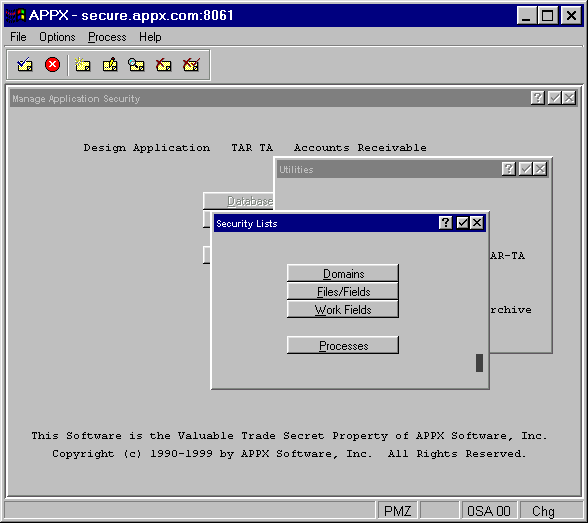Screen dimensions: 588x523
Task: Click the Processes button
Action: pos(343,345)
